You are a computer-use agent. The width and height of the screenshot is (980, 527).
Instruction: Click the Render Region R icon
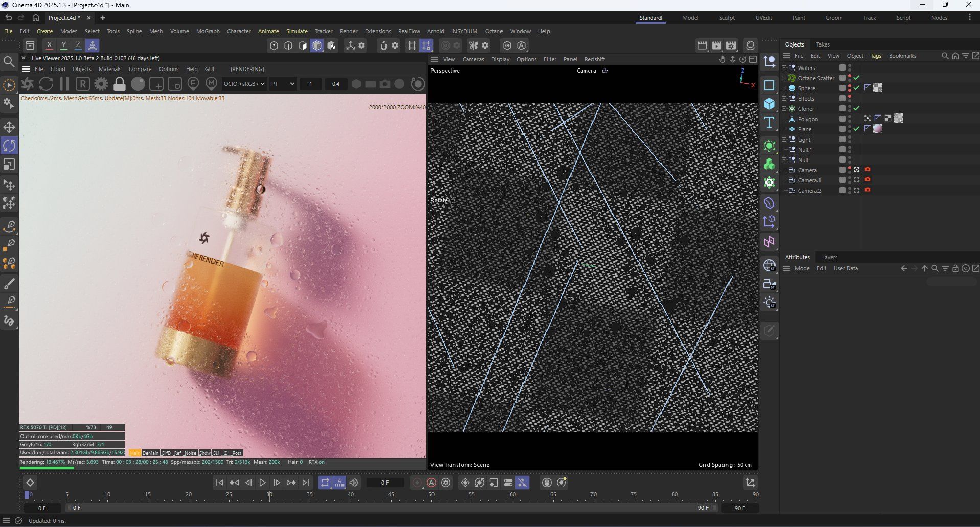[82, 84]
